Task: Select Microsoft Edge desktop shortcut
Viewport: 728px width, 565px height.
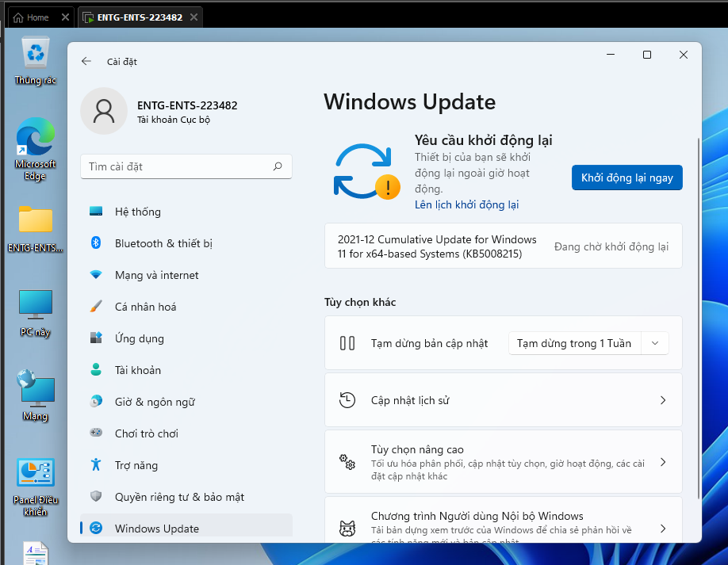Action: point(35,149)
